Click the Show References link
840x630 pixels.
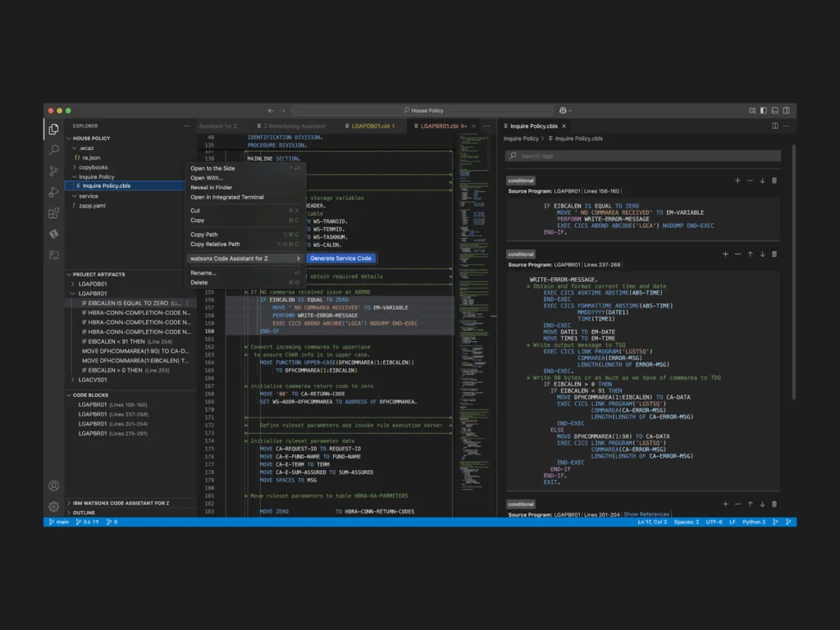click(x=646, y=514)
